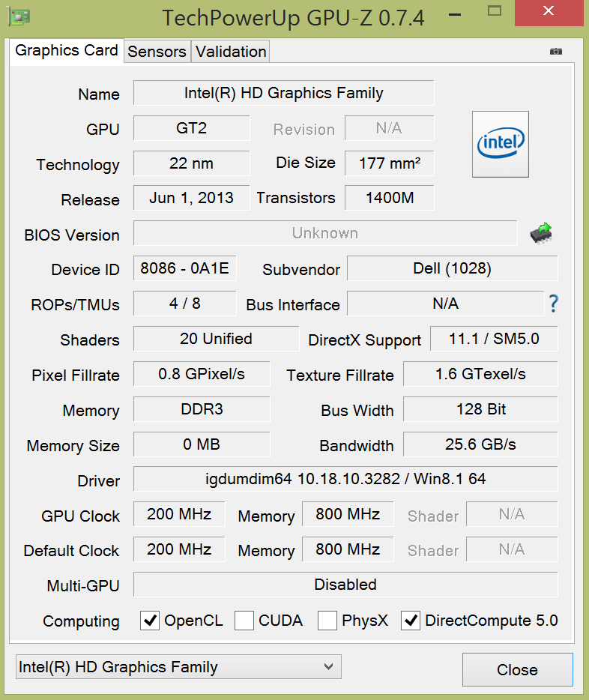Click the GPU field showing GT2

pyautogui.click(x=191, y=128)
